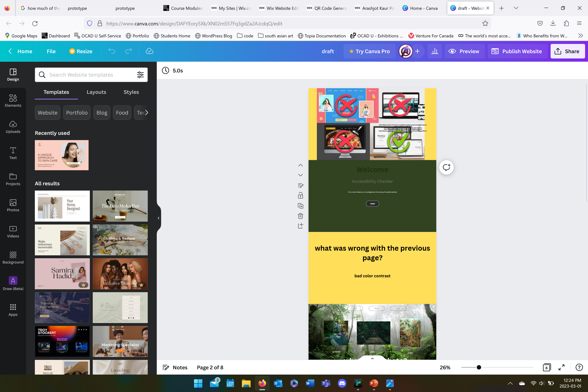Click the add comment bubble icon
The image size is (588, 392).
(x=446, y=167)
